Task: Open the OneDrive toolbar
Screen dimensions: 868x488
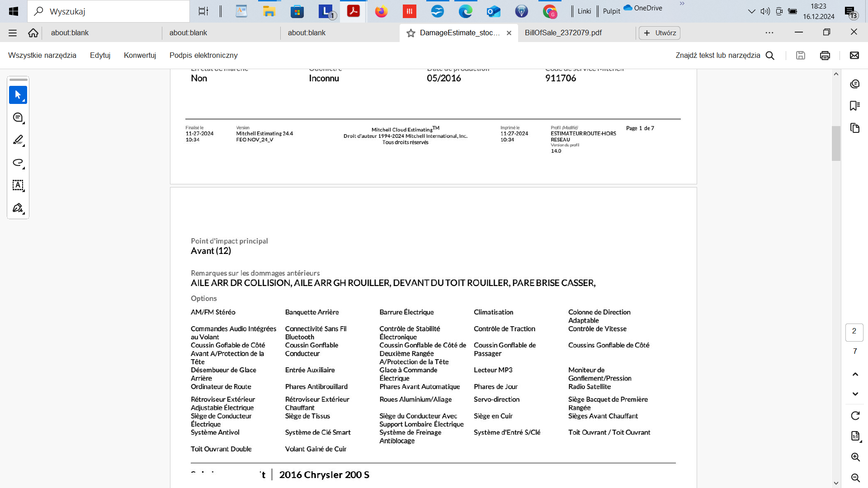Action: coord(643,8)
